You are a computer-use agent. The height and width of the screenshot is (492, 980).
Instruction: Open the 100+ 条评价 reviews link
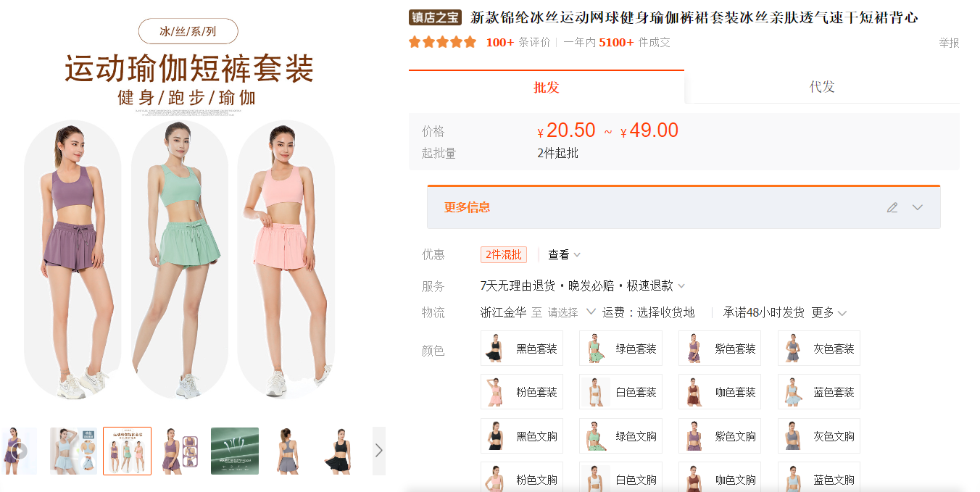tap(518, 43)
